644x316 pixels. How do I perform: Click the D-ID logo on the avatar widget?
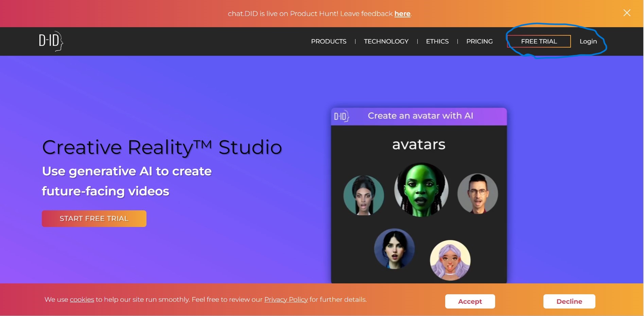[341, 116]
